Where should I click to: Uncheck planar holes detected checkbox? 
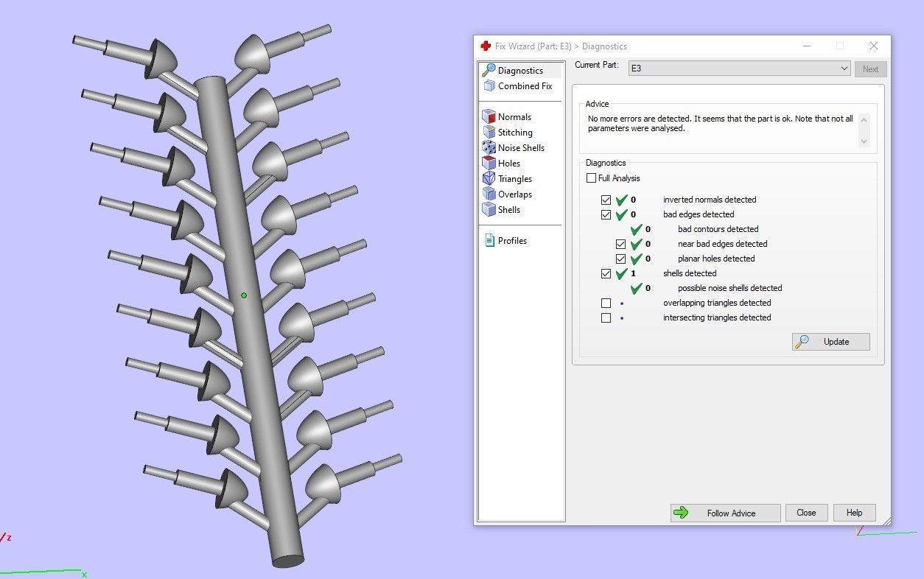[x=620, y=259]
